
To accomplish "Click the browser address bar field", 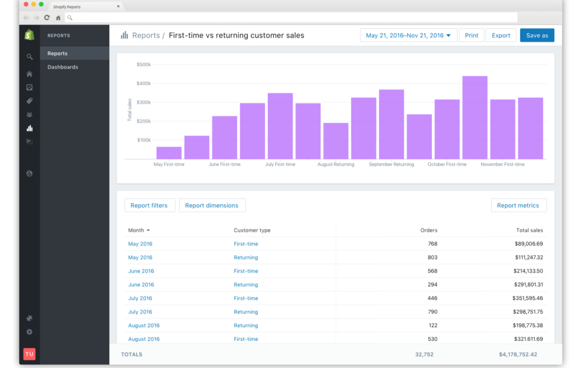I will coord(291,17).
